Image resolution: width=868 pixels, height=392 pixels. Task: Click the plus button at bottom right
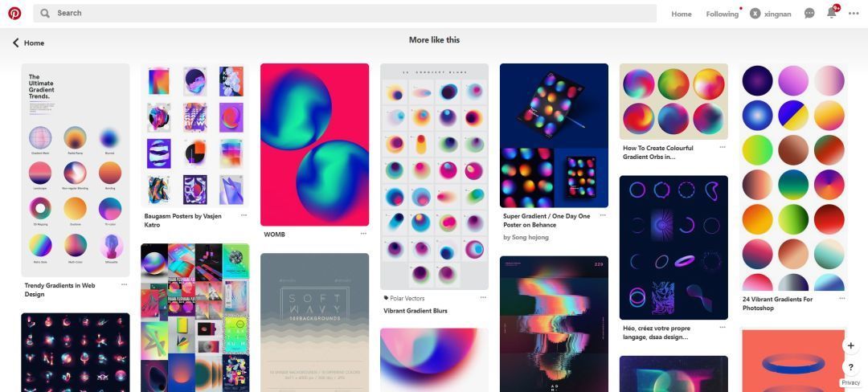(x=851, y=345)
